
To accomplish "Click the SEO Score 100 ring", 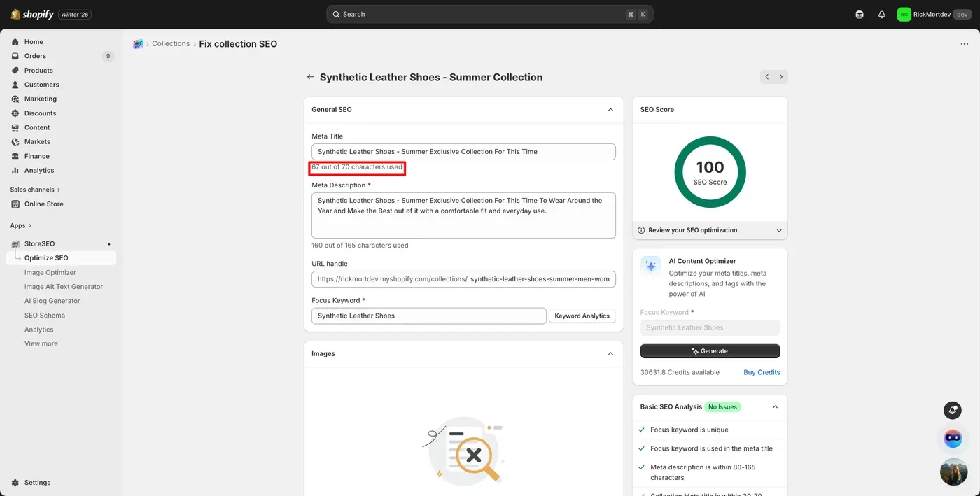I will (x=710, y=172).
